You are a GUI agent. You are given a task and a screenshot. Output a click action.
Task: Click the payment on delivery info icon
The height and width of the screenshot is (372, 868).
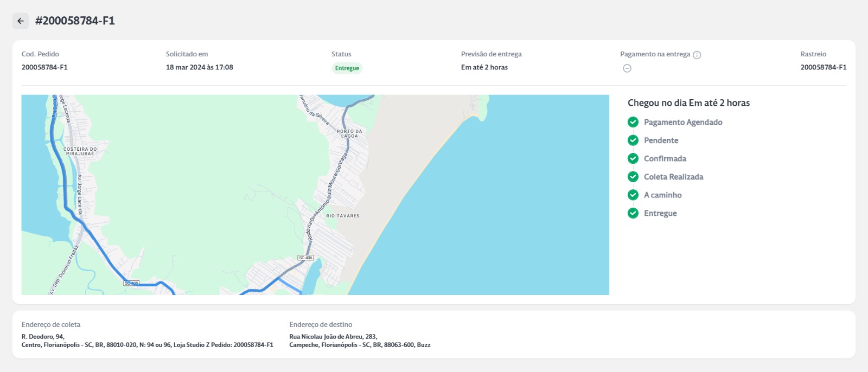[697, 55]
